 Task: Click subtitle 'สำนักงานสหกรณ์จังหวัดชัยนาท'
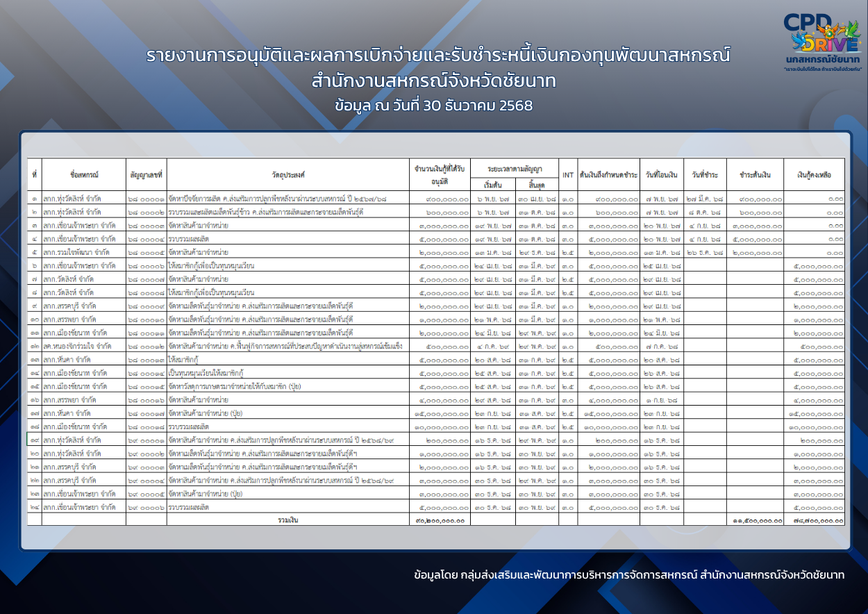point(435,81)
